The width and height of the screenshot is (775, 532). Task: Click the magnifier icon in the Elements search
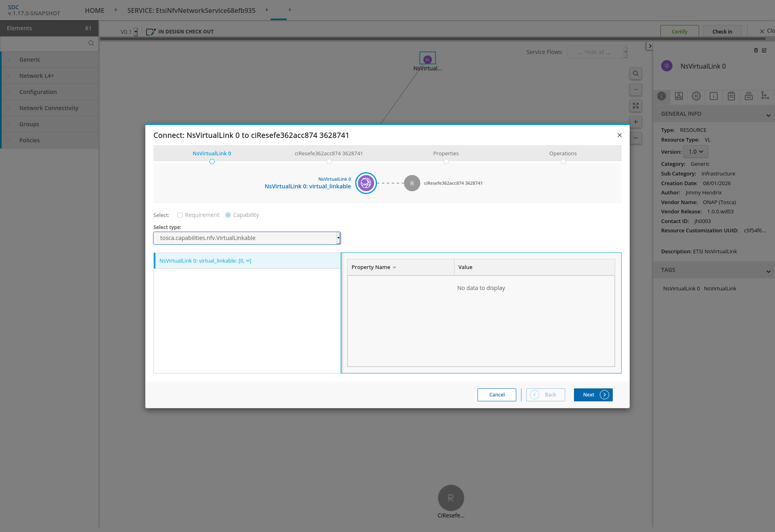(91, 44)
